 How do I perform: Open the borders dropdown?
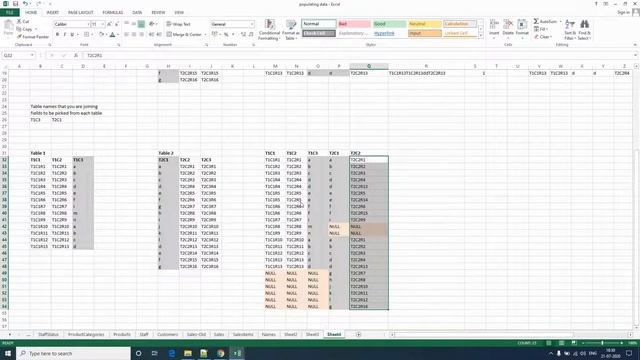[x=92, y=35]
